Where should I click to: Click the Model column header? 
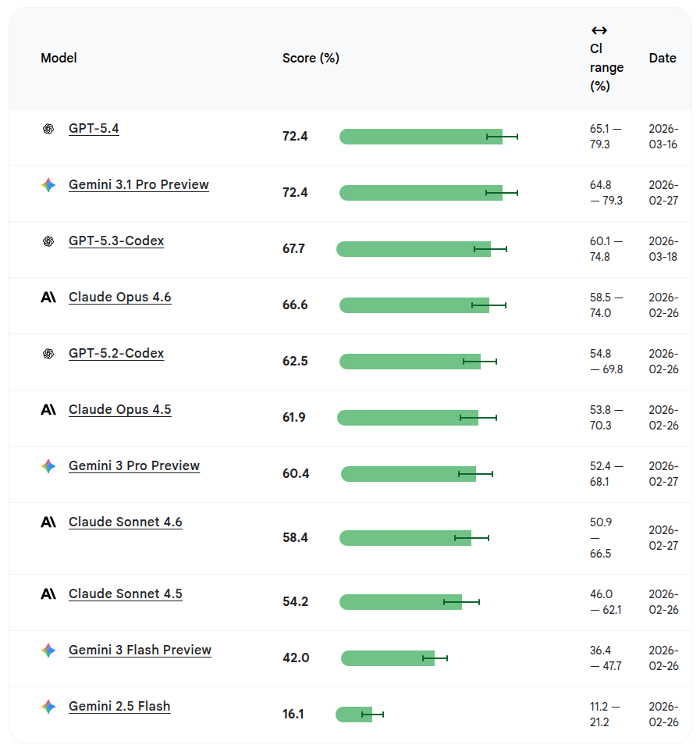click(59, 59)
